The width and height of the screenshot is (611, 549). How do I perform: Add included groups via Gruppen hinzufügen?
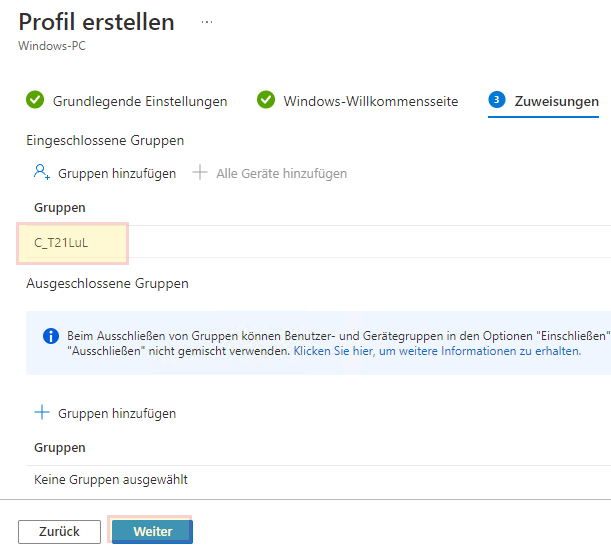(105, 173)
